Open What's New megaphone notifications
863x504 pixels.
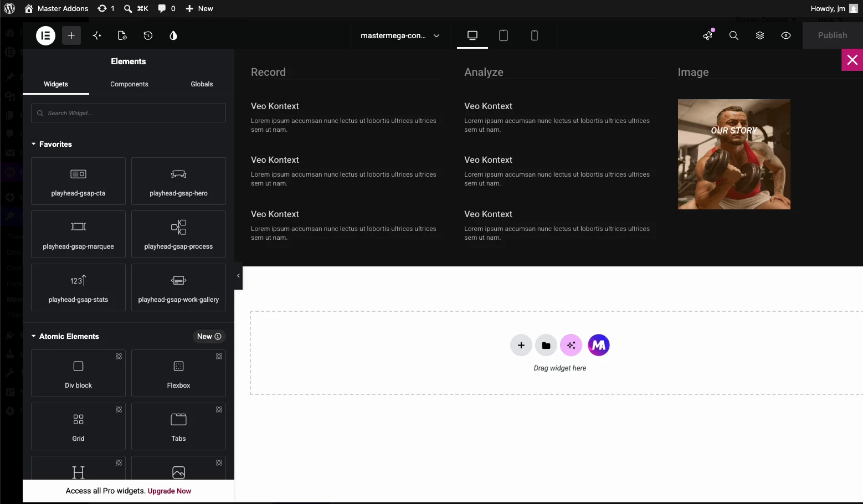[x=708, y=35]
